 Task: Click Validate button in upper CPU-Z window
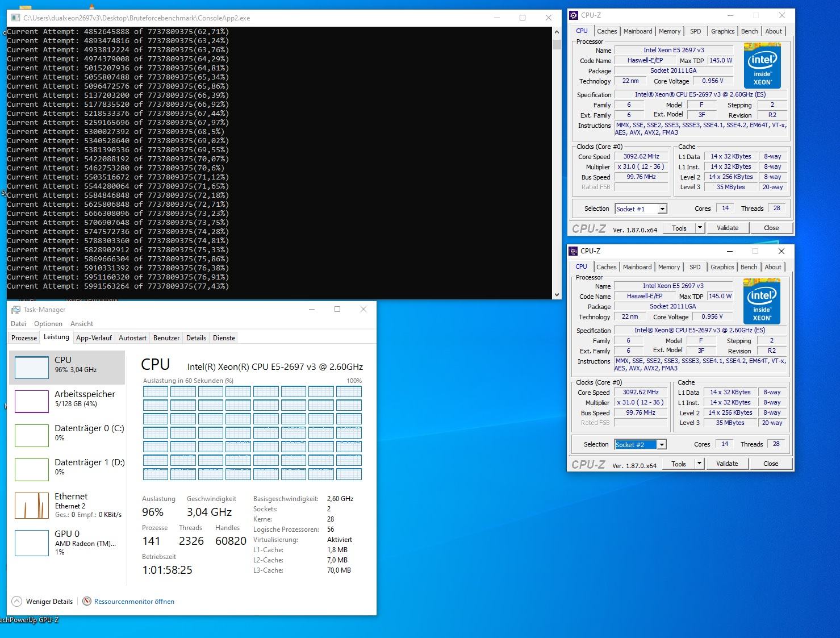(728, 228)
